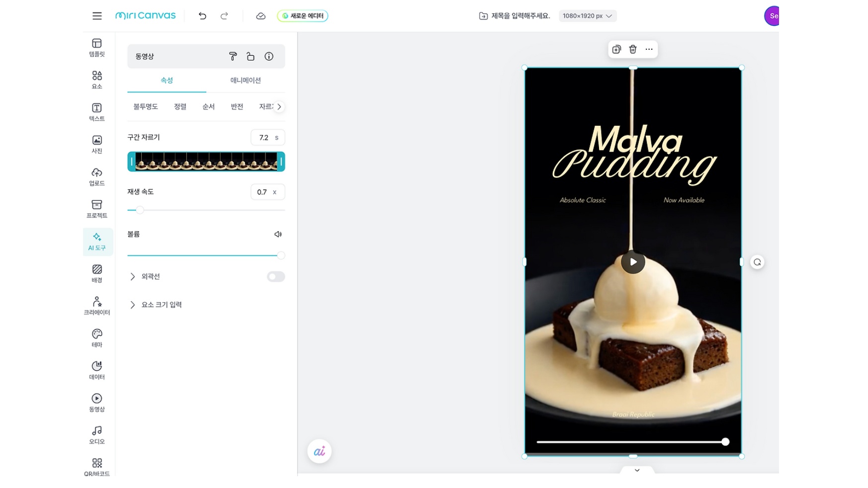Click the 새로운 에디터 button
Viewport: 868px width, 488px height.
(302, 16)
